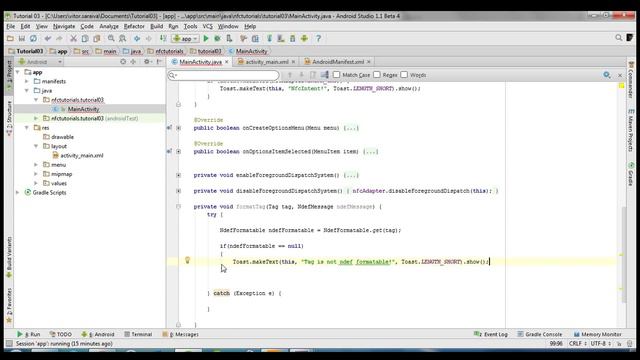This screenshot has width=640, height=360.
Task: Toggle the Regex checkbox
Action: [377, 75]
